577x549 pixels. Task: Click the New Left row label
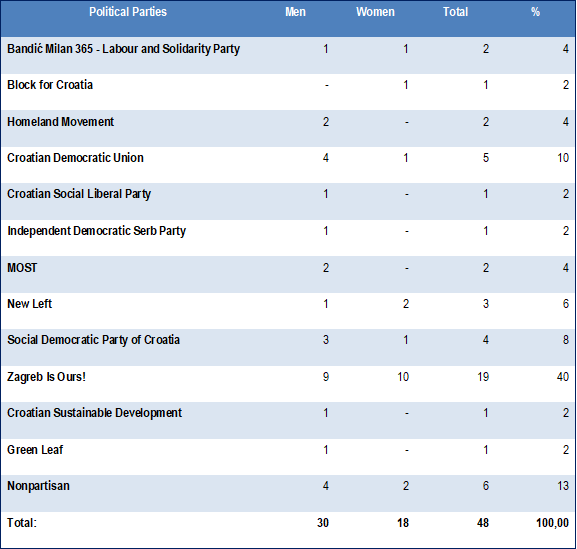[29, 304]
